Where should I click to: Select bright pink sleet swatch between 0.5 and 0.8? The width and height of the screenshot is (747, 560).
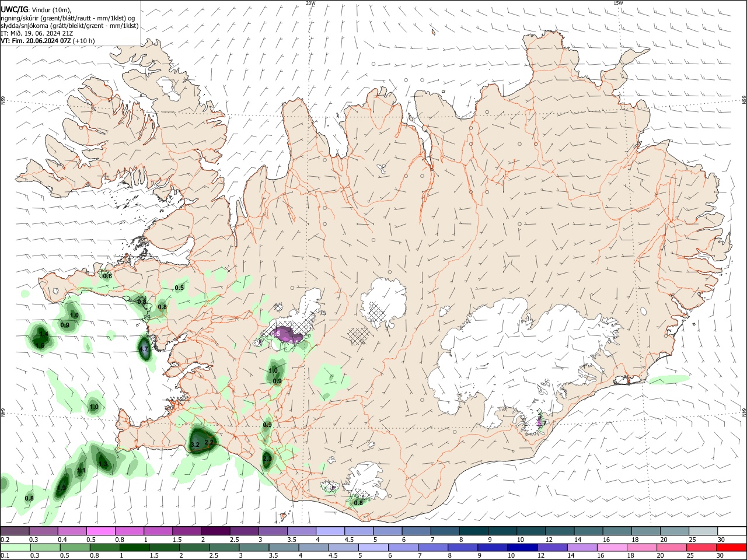point(101,531)
